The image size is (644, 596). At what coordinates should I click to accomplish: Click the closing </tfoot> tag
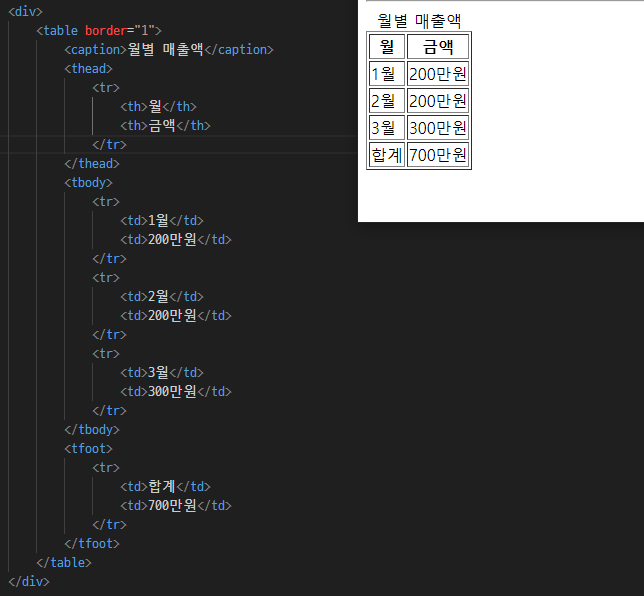coord(92,543)
